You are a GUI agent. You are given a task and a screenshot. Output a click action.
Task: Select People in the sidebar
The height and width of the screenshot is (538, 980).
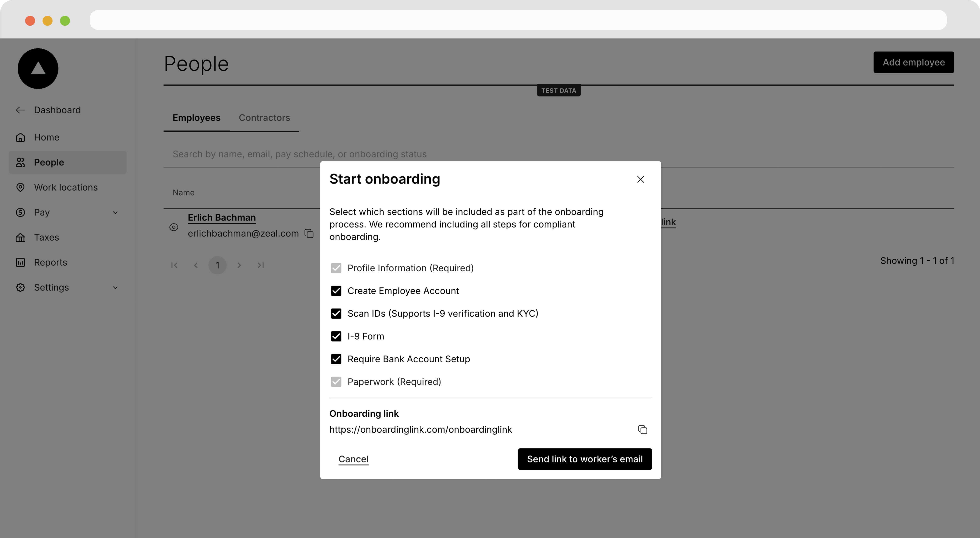click(68, 163)
